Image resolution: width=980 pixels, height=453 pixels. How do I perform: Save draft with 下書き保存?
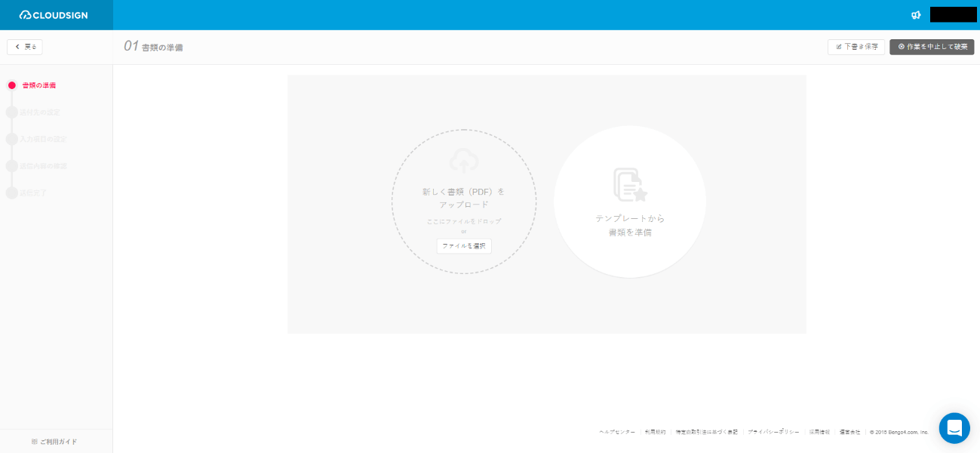point(856,46)
